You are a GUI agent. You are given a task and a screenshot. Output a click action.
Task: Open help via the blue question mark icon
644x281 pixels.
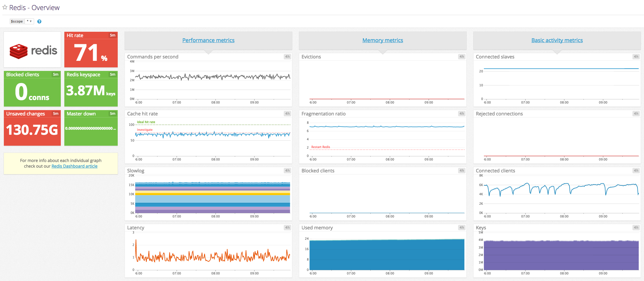click(39, 21)
